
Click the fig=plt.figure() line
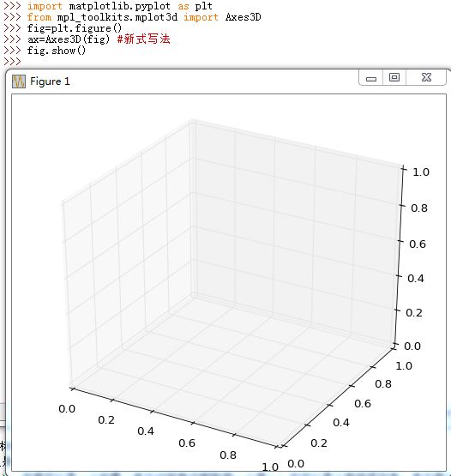tap(75, 28)
